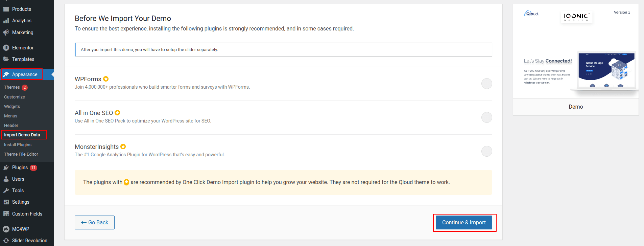Viewport: 644px width, 246px height.
Task: Click the Custom Fields icon
Action: pos(6,214)
